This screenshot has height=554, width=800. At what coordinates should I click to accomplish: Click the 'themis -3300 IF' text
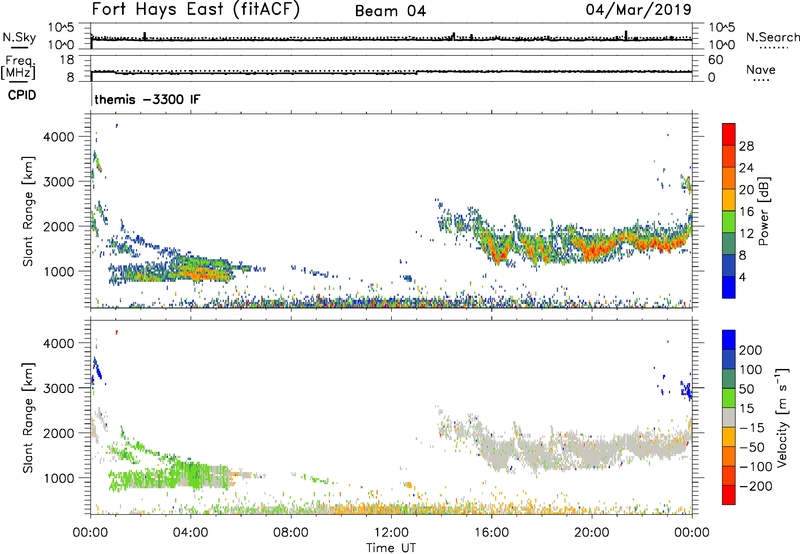tap(147, 99)
